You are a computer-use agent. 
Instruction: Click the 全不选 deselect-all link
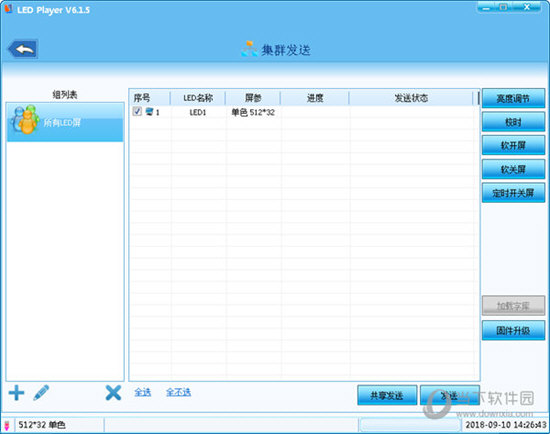[179, 392]
